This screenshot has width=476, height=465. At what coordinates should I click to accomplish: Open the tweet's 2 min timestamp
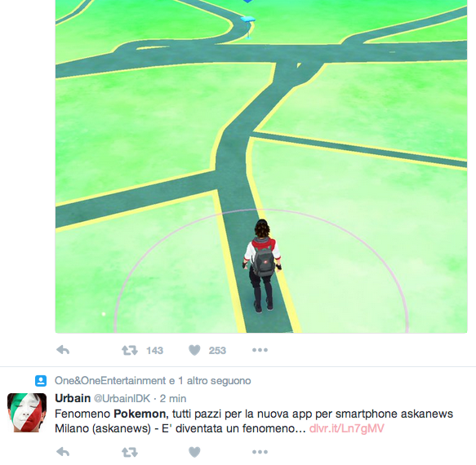(173, 399)
